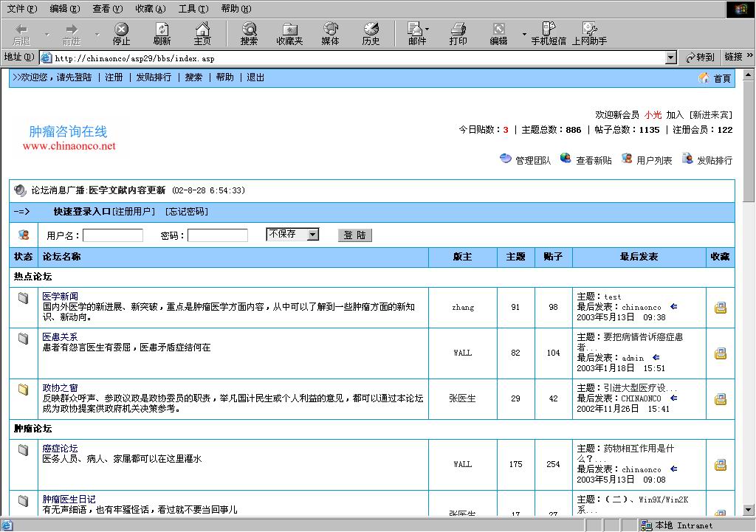Open the Forward button history dropdown arrow

point(97,34)
